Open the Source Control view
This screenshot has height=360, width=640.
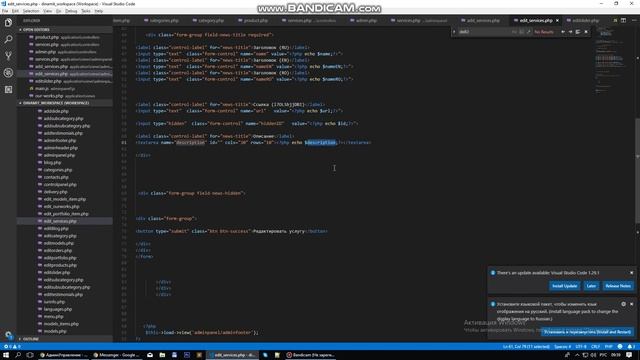coord(8,56)
